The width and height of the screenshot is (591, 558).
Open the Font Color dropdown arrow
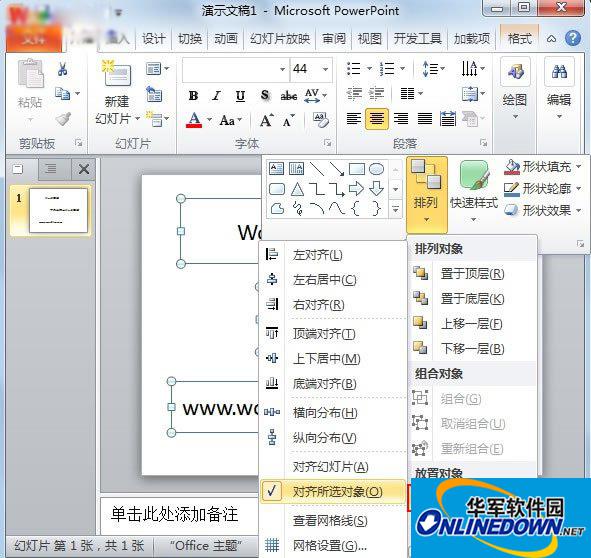(x=209, y=120)
